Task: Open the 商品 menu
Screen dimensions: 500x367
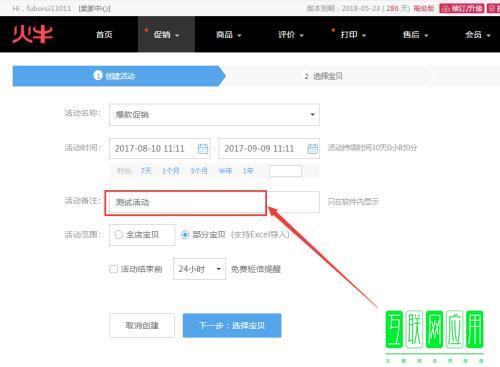Action: 229,34
